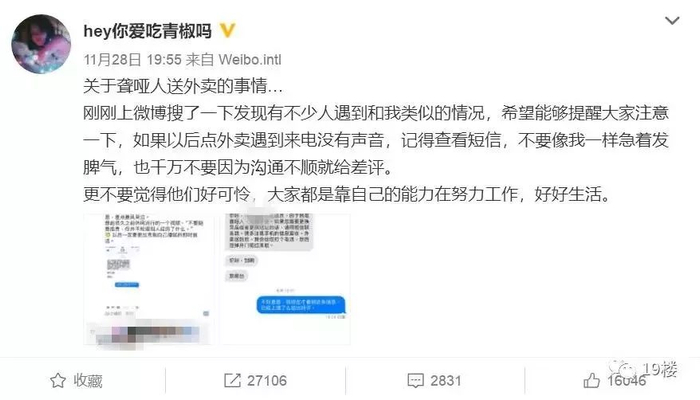This screenshot has width=700, height=400.
Task: Click the star favorite icon
Action: coord(58,381)
